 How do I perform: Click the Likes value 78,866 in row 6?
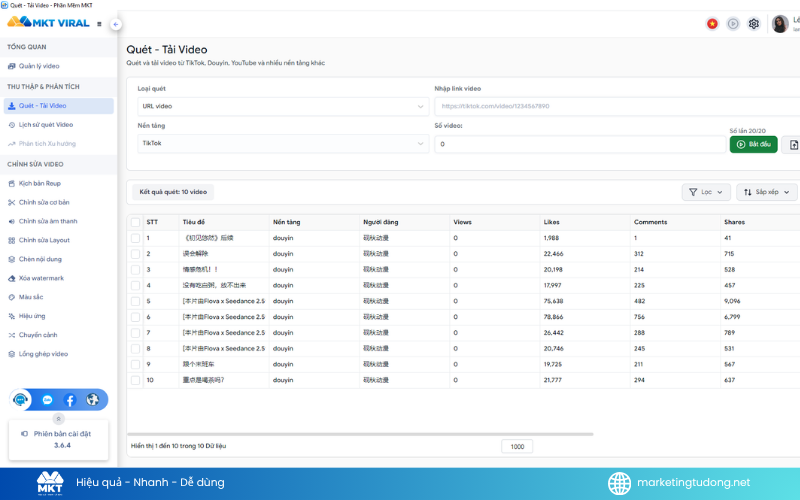click(554, 317)
